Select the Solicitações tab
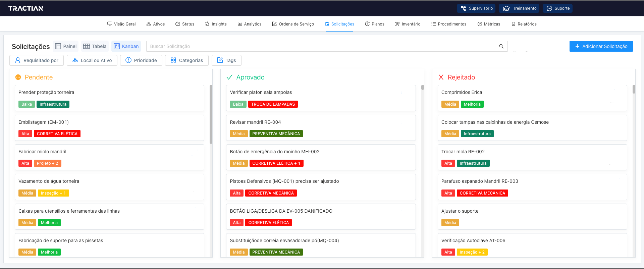Viewport: 644px width, 269px height. click(339, 24)
